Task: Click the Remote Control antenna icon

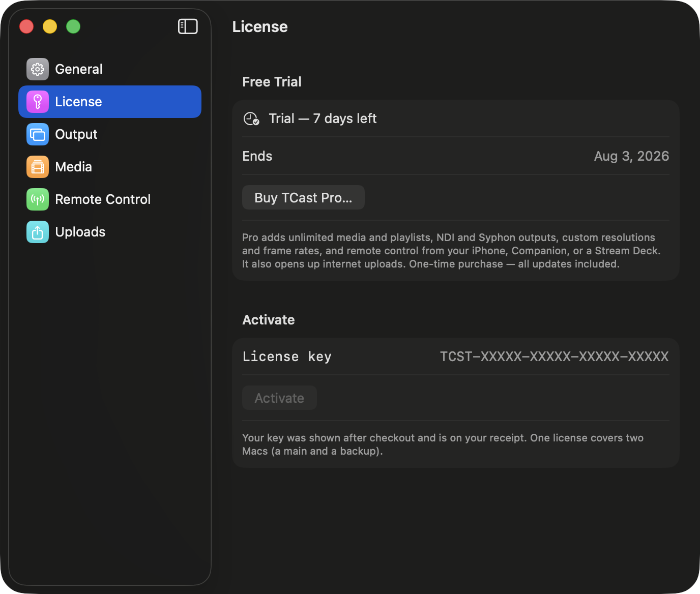Action: (38, 199)
